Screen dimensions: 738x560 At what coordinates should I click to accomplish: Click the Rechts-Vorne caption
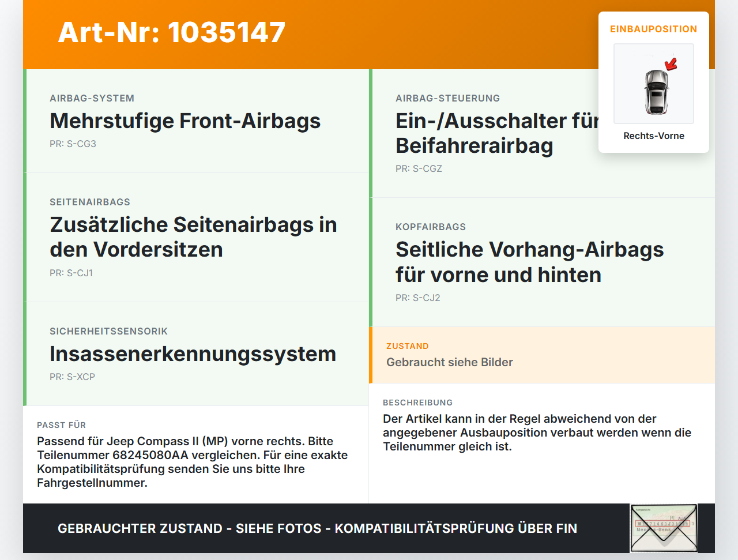coord(654,136)
